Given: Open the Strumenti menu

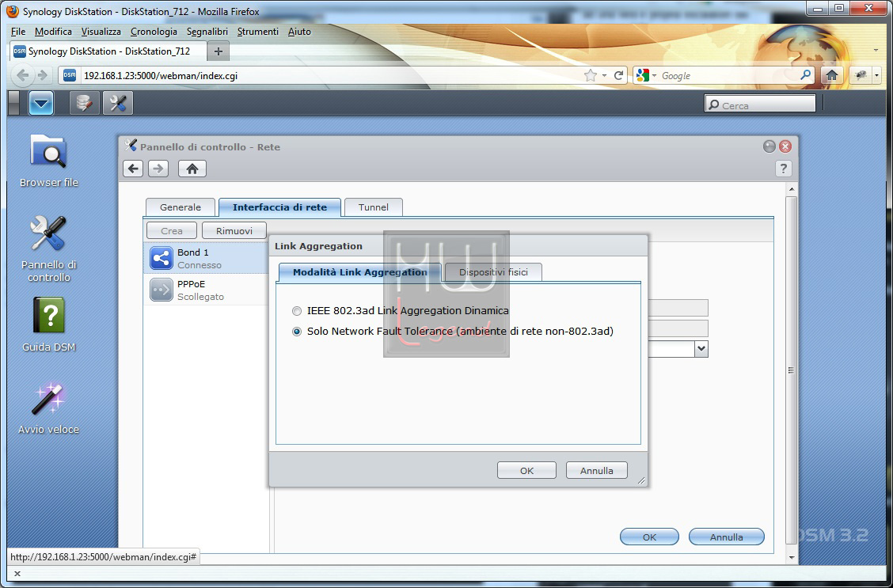Looking at the screenshot, I should (x=258, y=32).
